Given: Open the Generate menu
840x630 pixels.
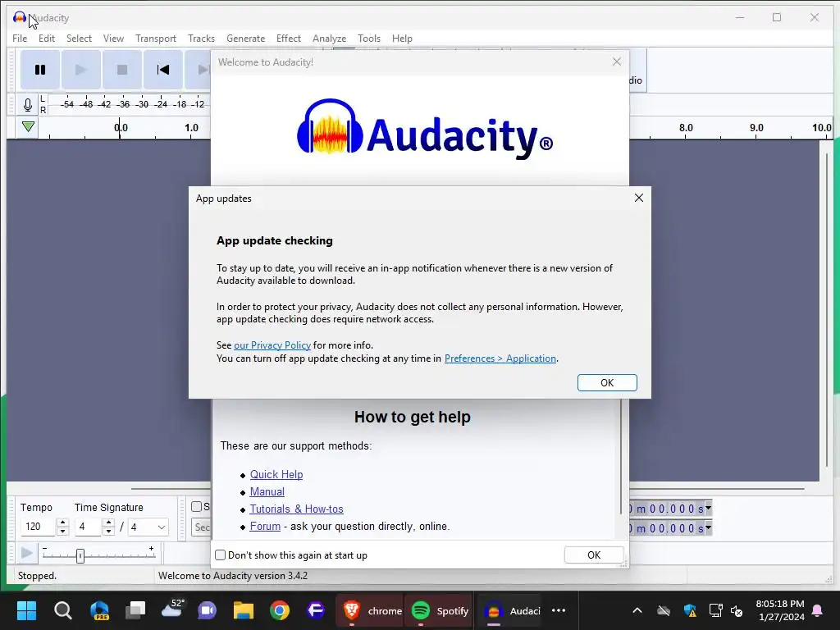Looking at the screenshot, I should pos(246,39).
